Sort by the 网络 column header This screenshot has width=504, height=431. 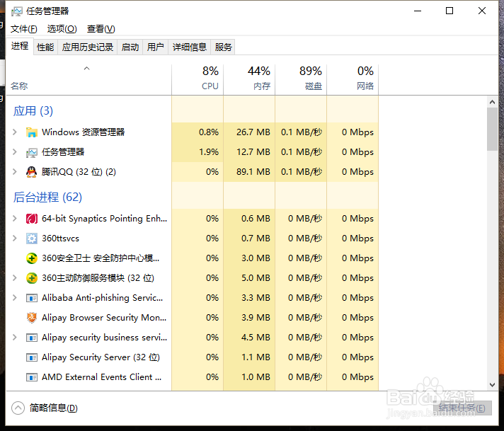pos(353,79)
